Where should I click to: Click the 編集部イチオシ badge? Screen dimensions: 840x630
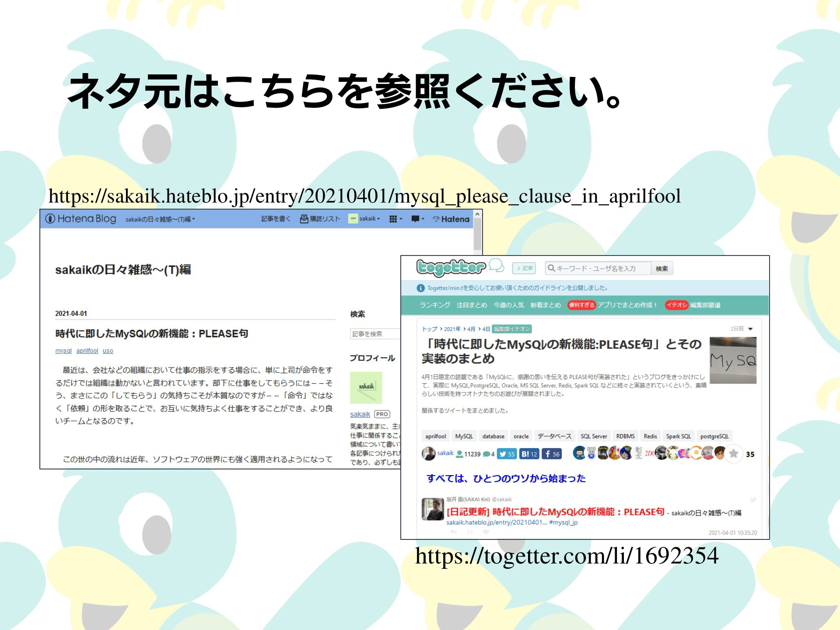click(x=511, y=329)
